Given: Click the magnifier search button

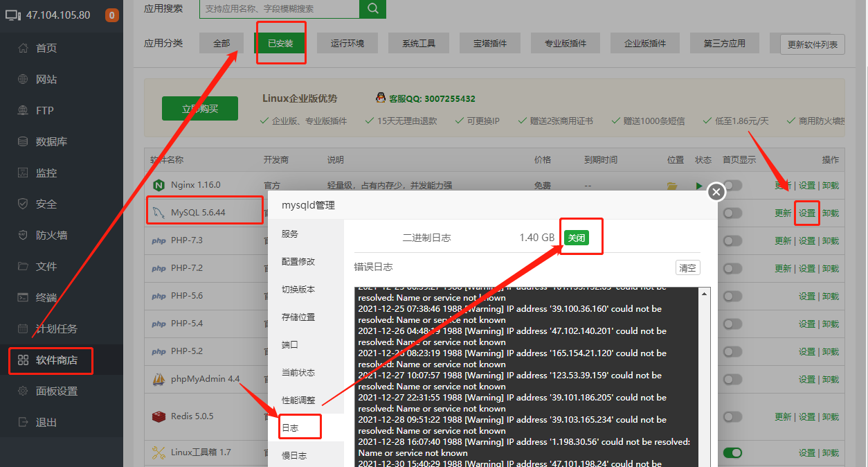Looking at the screenshot, I should point(373,8).
